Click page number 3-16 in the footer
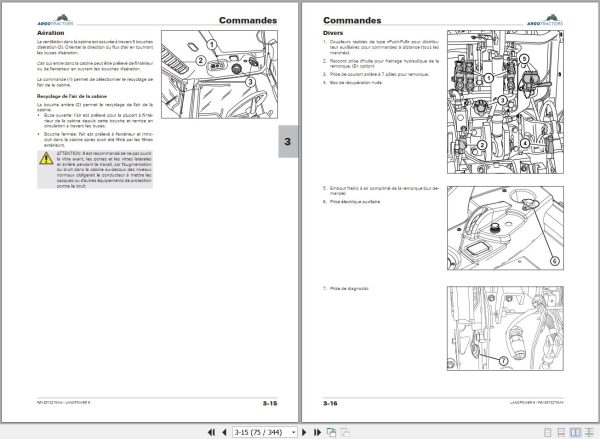600x439 pixels. tap(330, 403)
